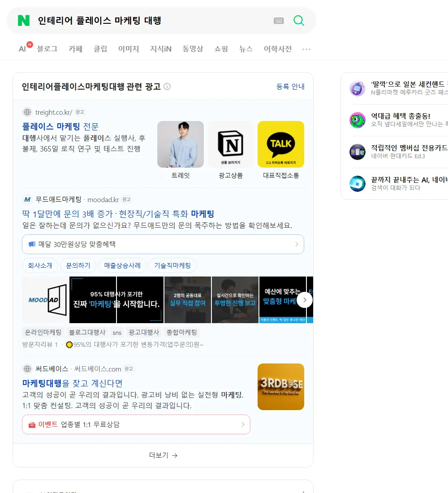Viewport: 448px width, 493px height.
Task: Open the moodad.kr URL link
Action: (103, 199)
